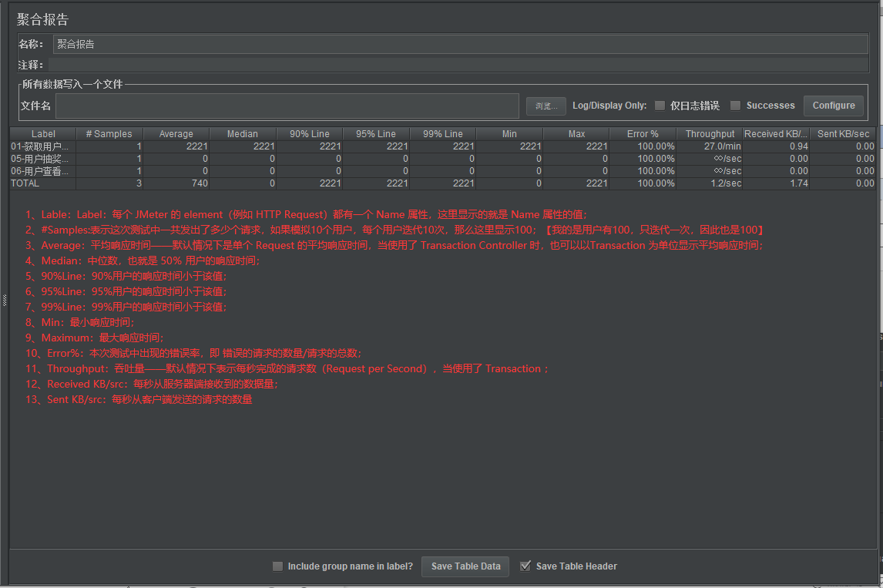Toggle Include group name in label

[277, 566]
